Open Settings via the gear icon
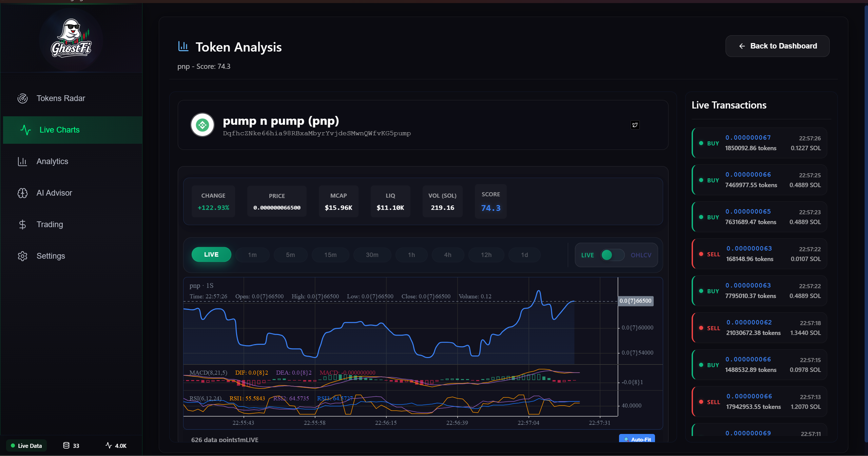 coord(22,256)
